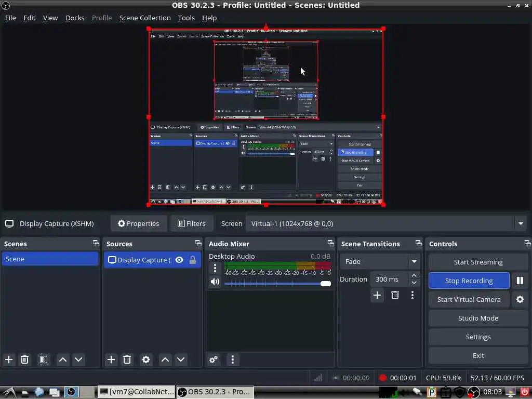Add a new source with the plus icon
Screen dimensions: 532x399
(x=111, y=360)
